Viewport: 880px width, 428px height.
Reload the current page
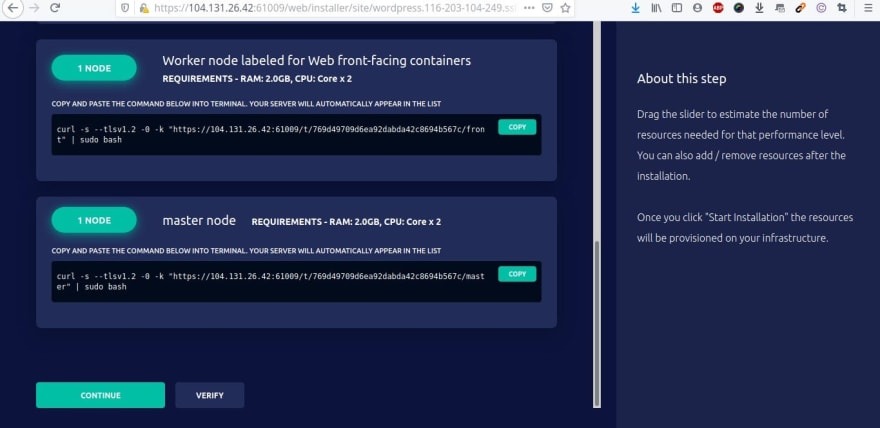(x=54, y=8)
